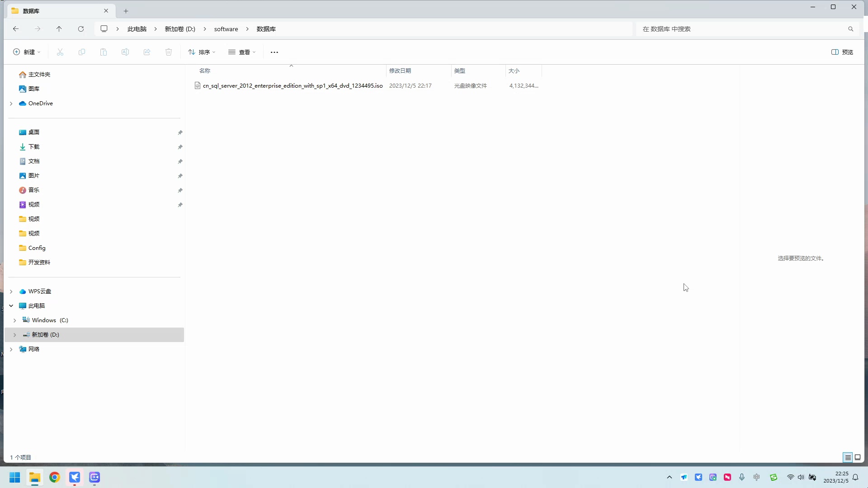
Task: Open the 新建 new item menu
Action: [x=26, y=52]
